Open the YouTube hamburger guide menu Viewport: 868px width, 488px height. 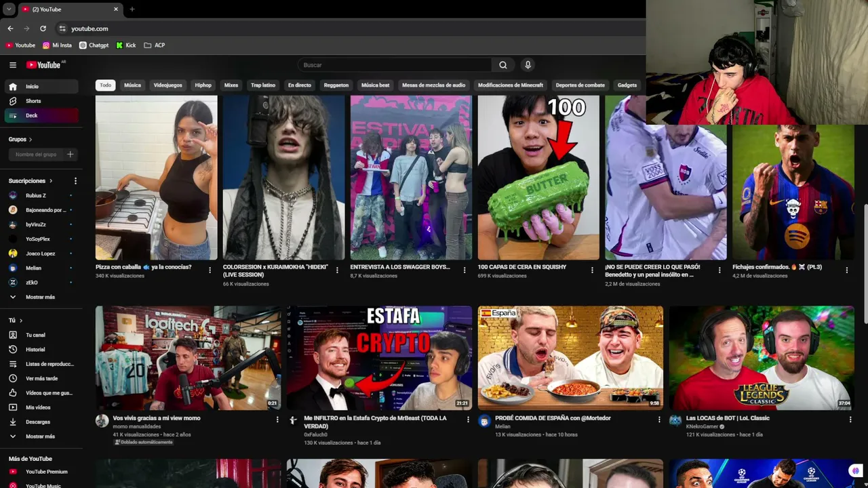click(13, 65)
